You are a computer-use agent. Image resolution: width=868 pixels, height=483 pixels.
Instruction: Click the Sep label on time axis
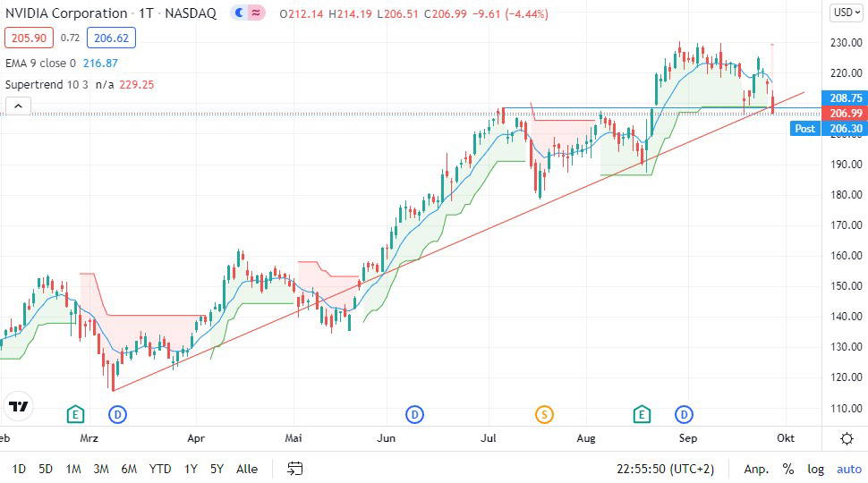688,438
